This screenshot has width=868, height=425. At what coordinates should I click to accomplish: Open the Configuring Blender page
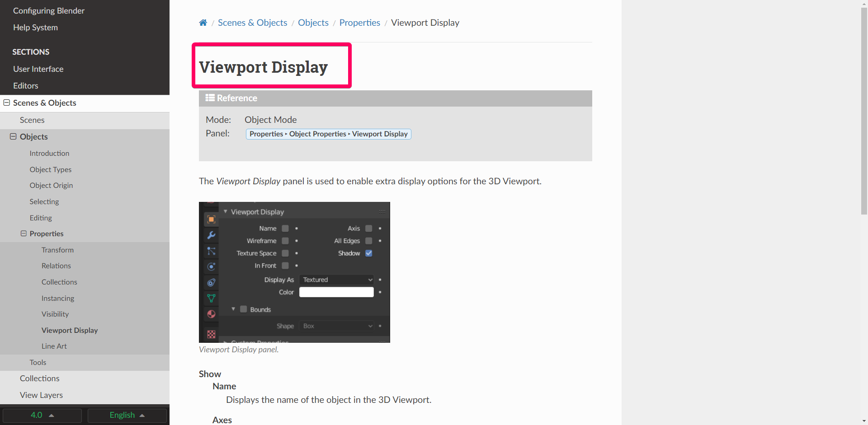pyautogui.click(x=49, y=11)
